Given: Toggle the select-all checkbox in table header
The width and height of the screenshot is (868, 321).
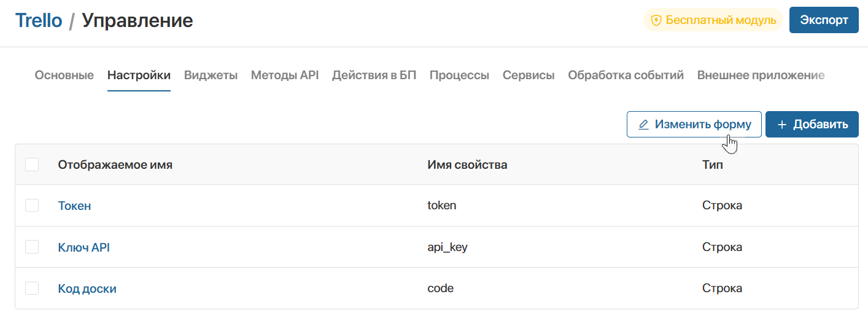Looking at the screenshot, I should 32,164.
